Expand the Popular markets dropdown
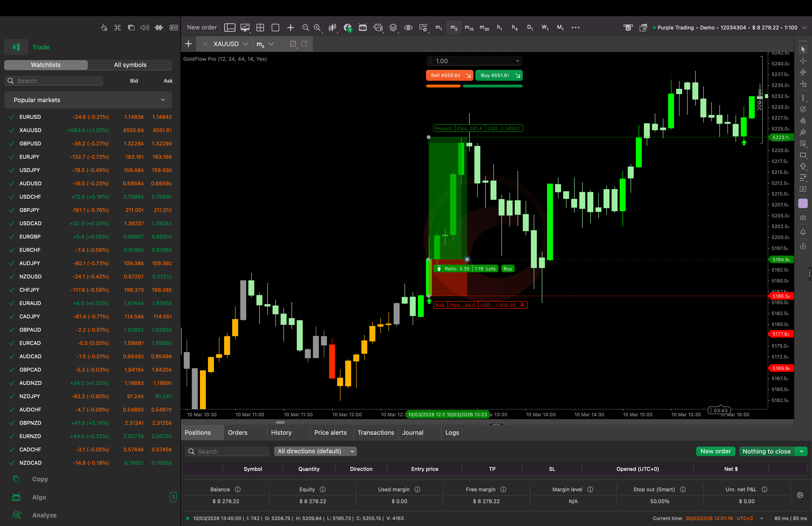 [163, 100]
